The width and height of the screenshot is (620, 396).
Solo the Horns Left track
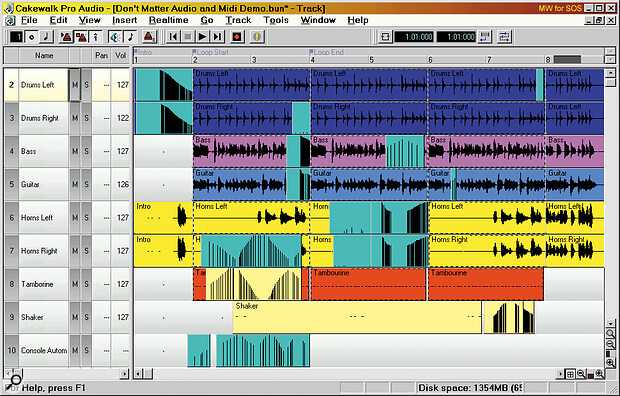click(x=86, y=218)
